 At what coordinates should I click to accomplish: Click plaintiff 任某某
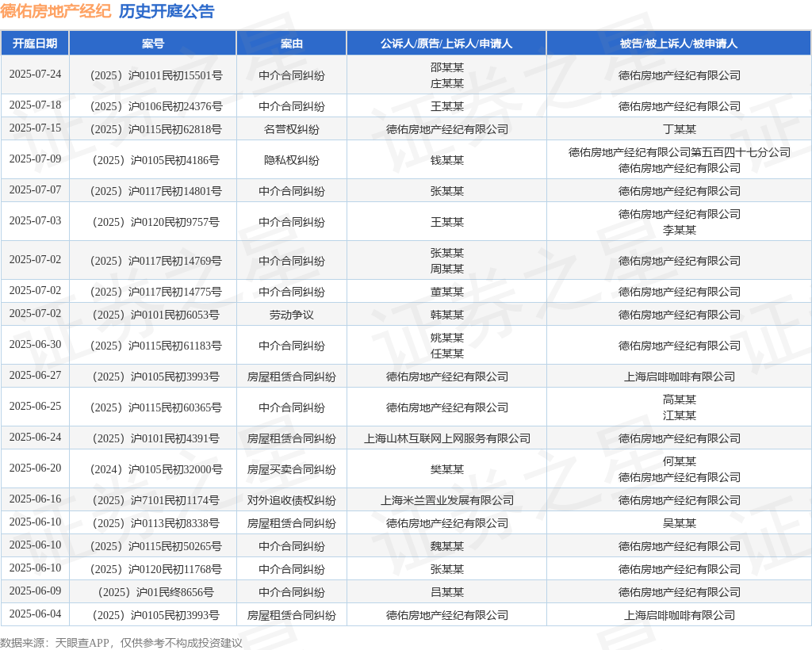(x=447, y=354)
